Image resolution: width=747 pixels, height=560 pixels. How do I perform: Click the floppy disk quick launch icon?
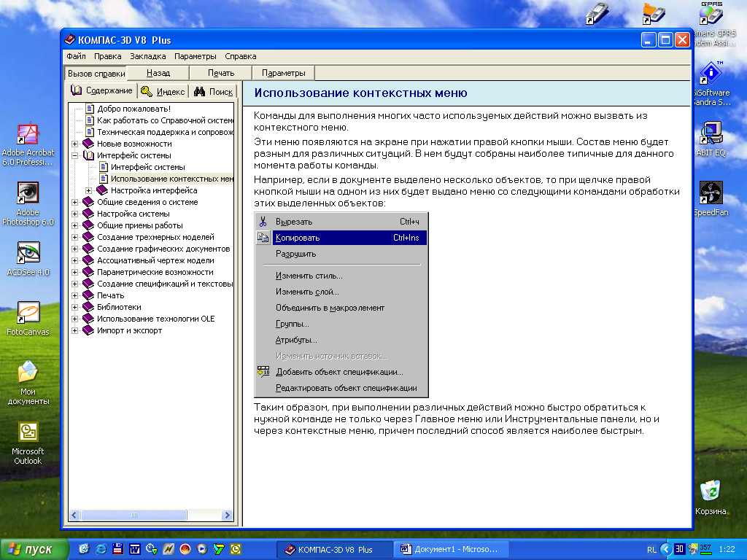click(117, 549)
